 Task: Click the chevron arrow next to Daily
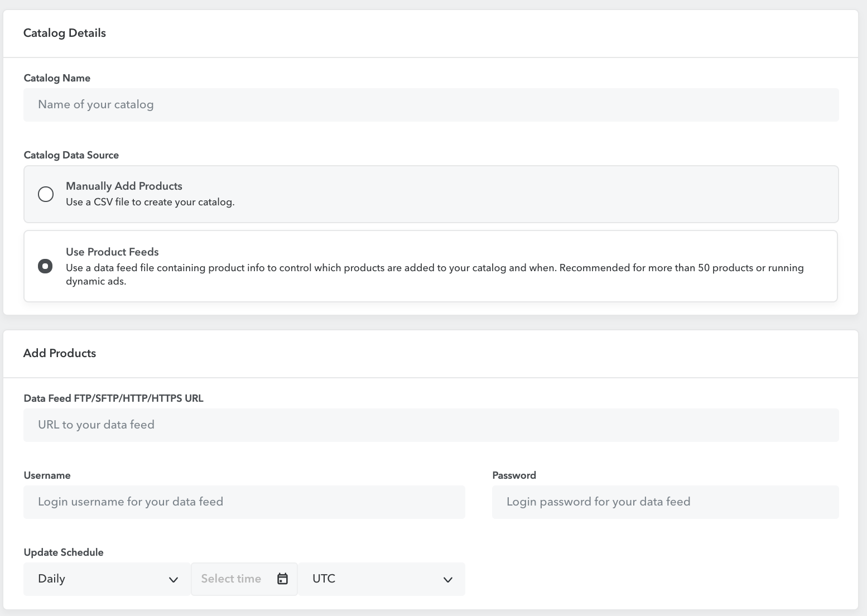pos(174,580)
